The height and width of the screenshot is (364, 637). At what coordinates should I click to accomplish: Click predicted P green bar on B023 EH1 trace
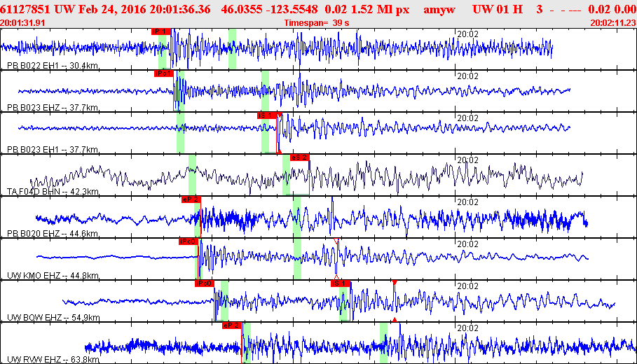click(x=180, y=133)
